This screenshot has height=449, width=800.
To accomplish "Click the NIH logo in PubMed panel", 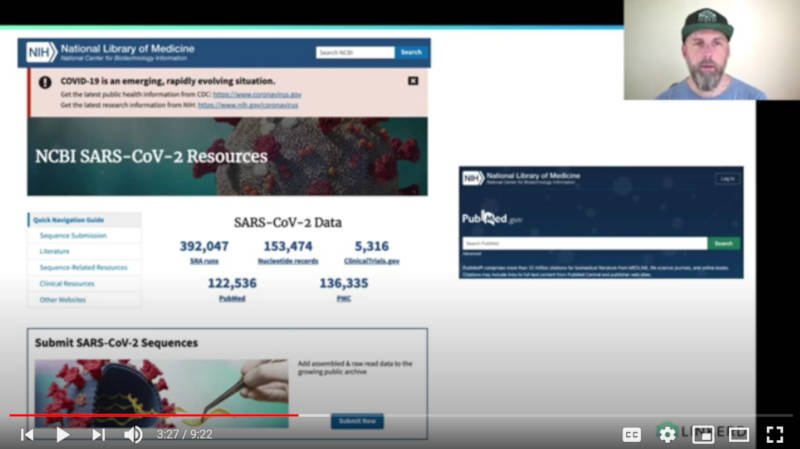I will [x=473, y=178].
